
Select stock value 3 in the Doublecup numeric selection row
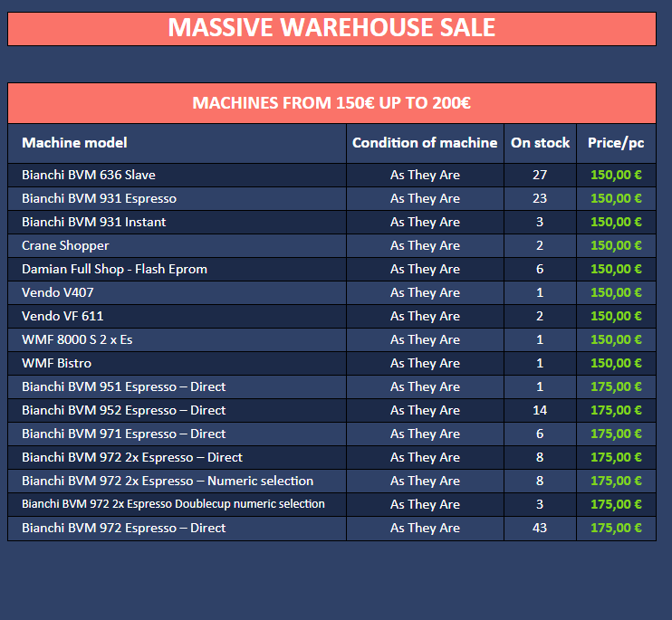540,504
